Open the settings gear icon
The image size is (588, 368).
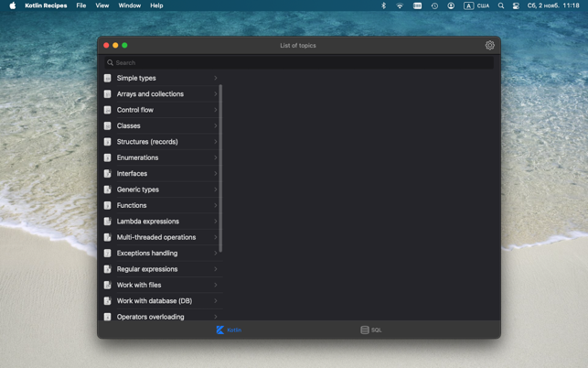click(490, 46)
